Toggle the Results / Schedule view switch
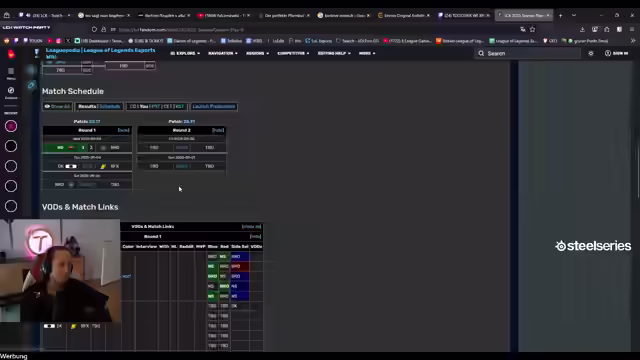This screenshot has width=640, height=360. (99, 107)
